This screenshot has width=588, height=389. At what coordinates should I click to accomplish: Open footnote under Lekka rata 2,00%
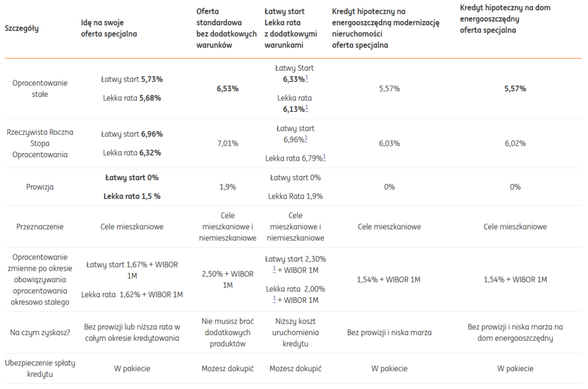coord(274,299)
